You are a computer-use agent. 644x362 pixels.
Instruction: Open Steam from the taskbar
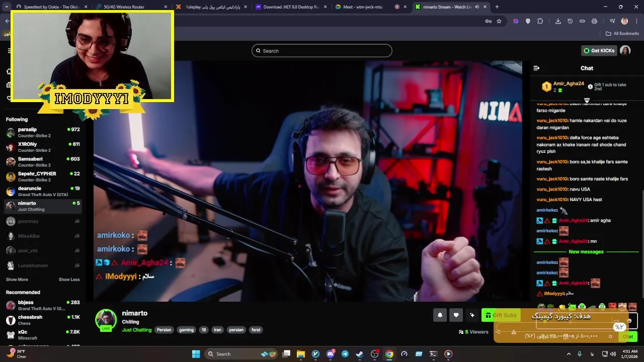click(x=360, y=354)
